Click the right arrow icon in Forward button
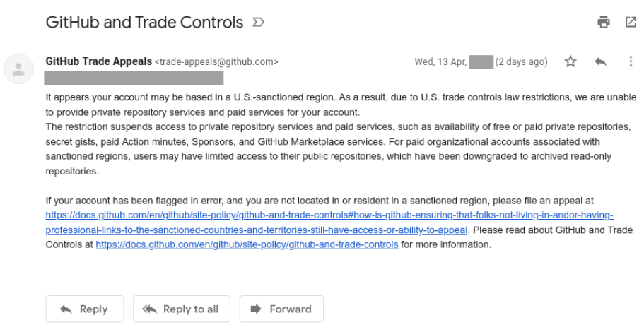Screen dimensions: 644x332 256,309
